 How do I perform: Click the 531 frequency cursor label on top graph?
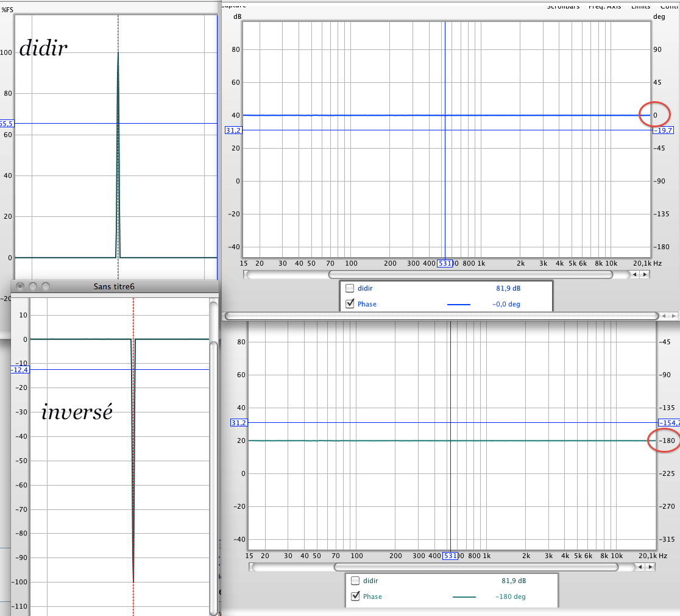tap(445, 263)
